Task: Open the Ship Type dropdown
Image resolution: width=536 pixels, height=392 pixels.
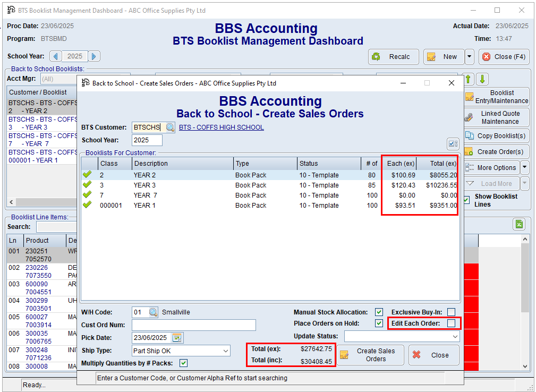Action: pos(226,351)
